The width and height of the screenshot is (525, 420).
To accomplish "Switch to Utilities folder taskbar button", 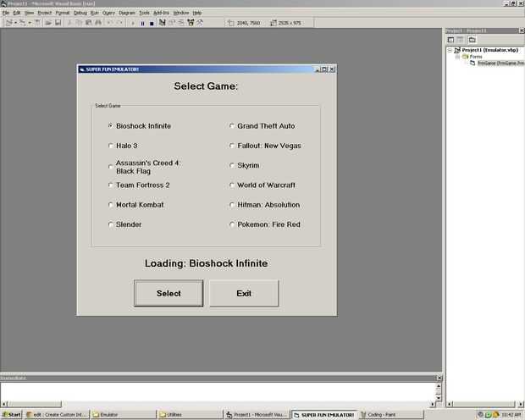I will (190, 415).
